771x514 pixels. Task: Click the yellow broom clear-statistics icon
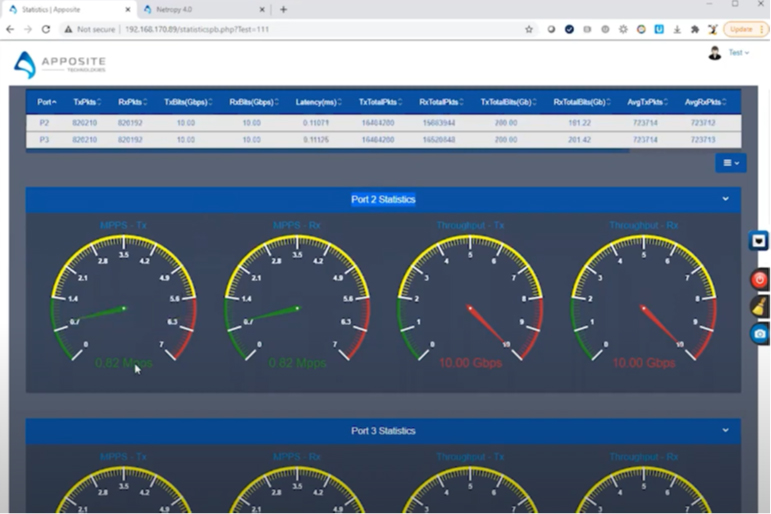[759, 306]
